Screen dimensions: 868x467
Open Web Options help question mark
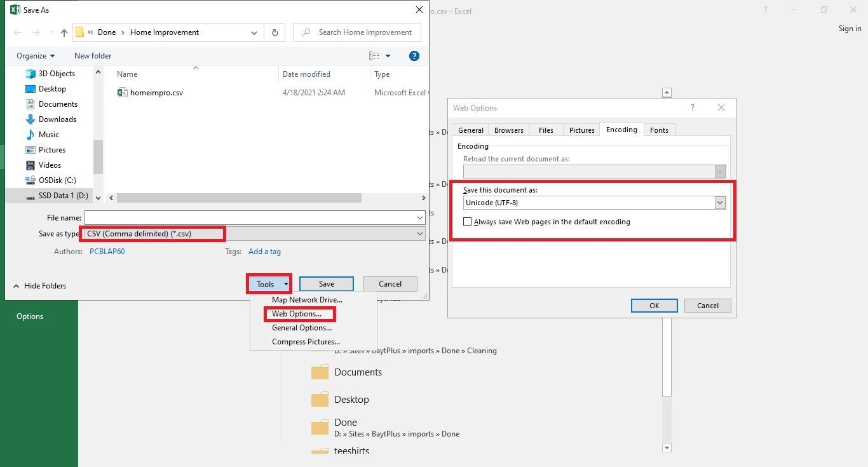pyautogui.click(x=693, y=108)
